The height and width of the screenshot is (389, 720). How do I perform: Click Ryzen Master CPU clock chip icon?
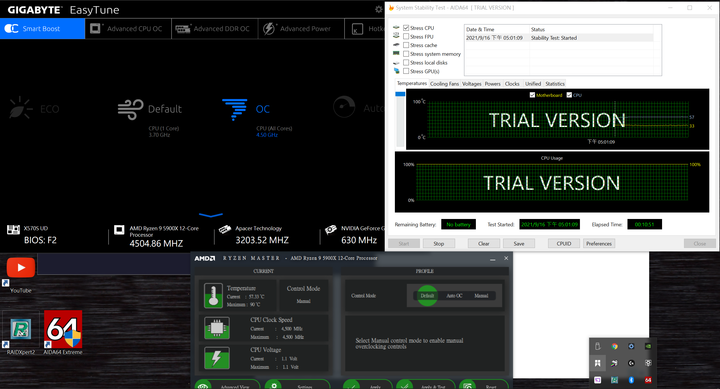217,327
